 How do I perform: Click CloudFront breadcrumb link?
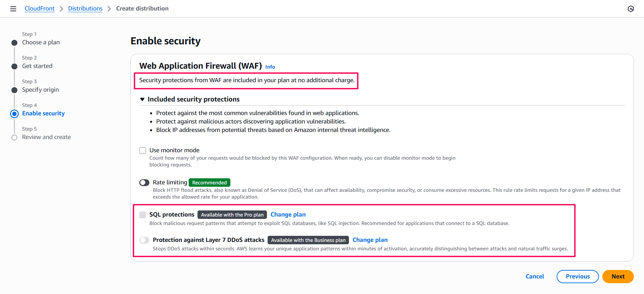(40, 8)
